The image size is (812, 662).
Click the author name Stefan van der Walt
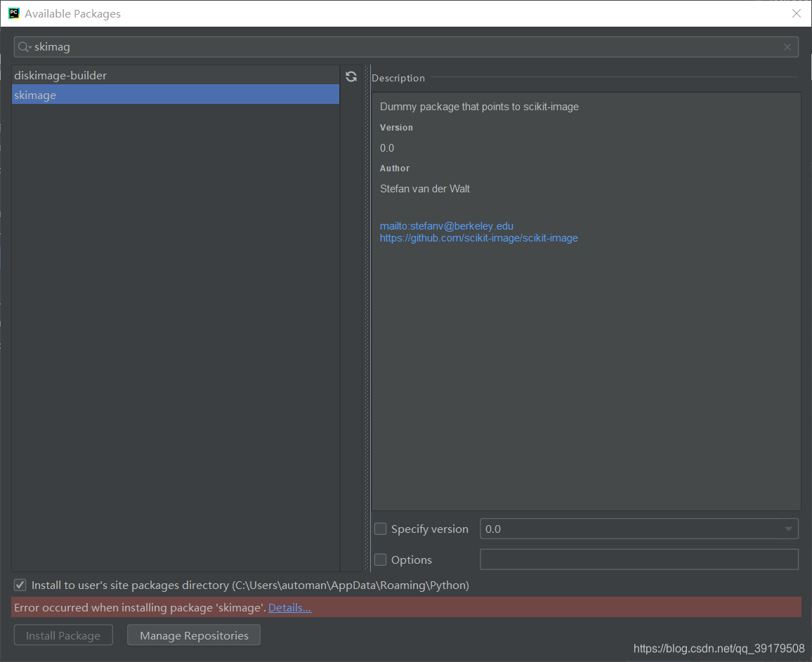pyautogui.click(x=425, y=189)
